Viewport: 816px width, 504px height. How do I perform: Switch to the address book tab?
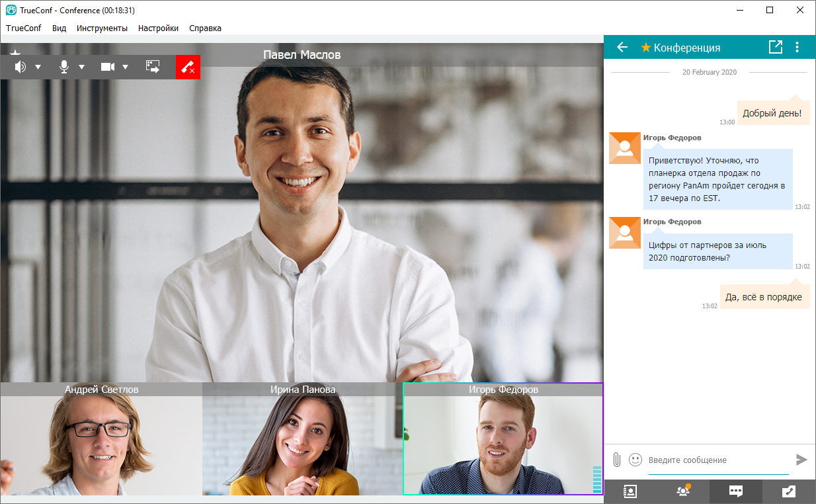(x=630, y=491)
